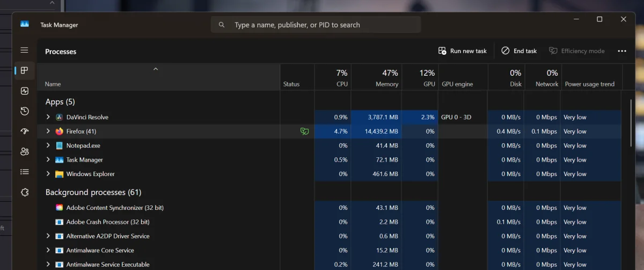Viewport: 644px width, 270px height.
Task: Sort by Network column header
Action: 543,78
